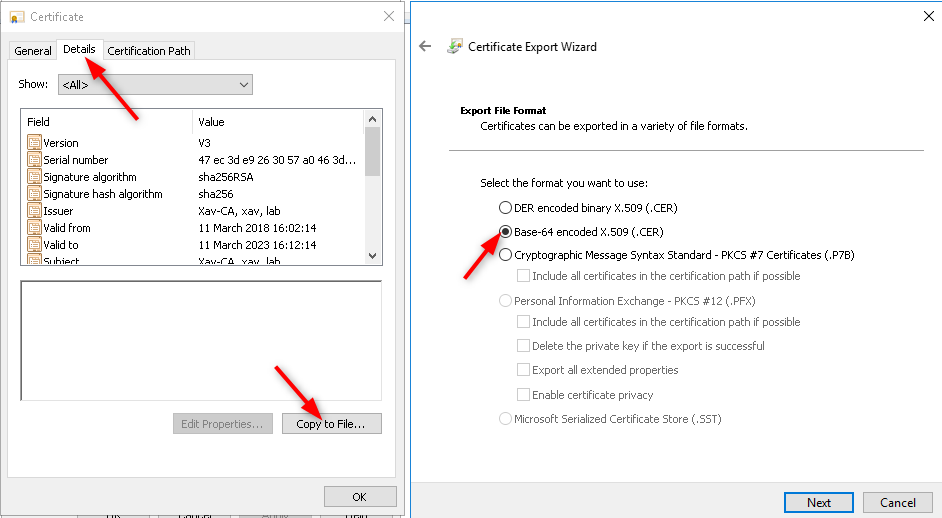Switch to the General tab
942x518 pixels.
pos(33,51)
